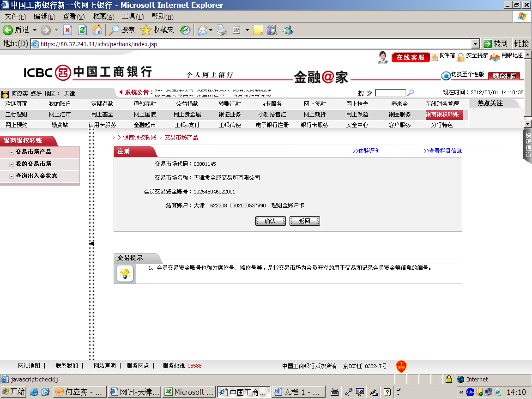532x399 pixels.
Task: Open >>体验评价 link
Action: 366,151
